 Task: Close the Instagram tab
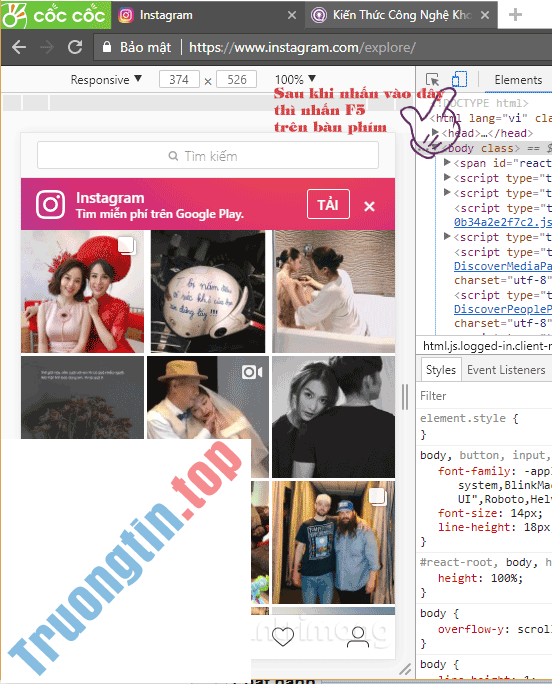pyautogui.click(x=292, y=15)
